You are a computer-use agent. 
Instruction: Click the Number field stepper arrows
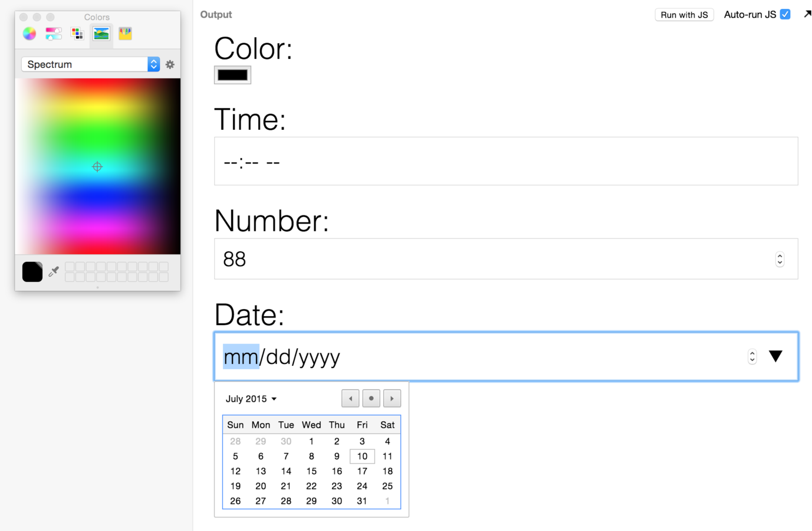780,259
